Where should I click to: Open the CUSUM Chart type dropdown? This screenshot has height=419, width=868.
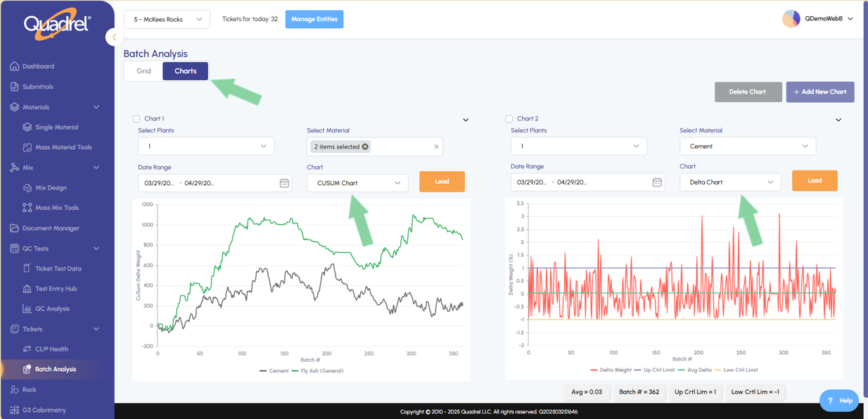[x=357, y=183]
